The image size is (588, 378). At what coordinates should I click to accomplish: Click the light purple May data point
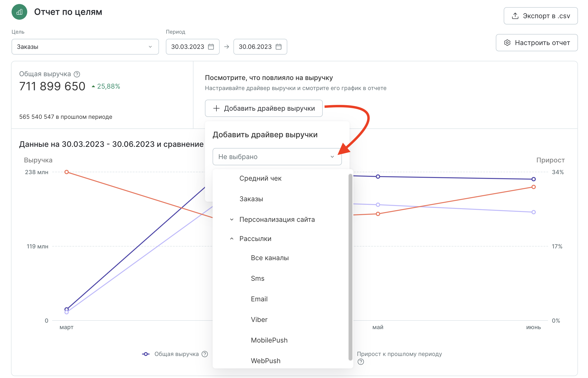pyautogui.click(x=378, y=205)
